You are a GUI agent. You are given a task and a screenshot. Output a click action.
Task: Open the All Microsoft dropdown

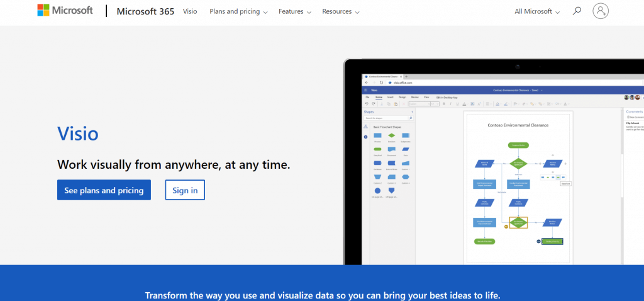537,11
